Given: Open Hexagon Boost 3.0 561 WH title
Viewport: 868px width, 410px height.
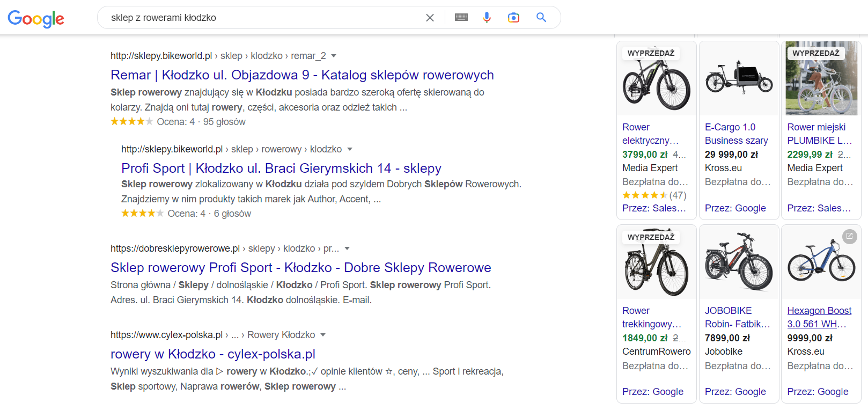Looking at the screenshot, I should [819, 317].
